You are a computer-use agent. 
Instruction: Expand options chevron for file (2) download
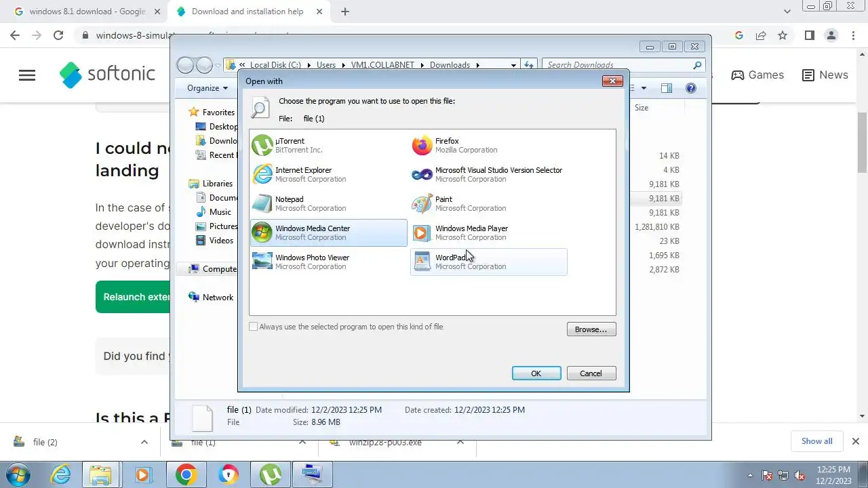pos(144,442)
